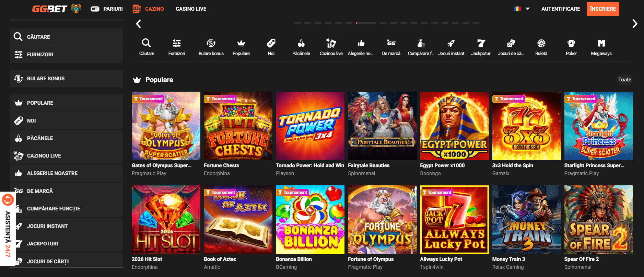Switch to the CAZINO section
The width and height of the screenshot is (644, 277).
(x=148, y=9)
